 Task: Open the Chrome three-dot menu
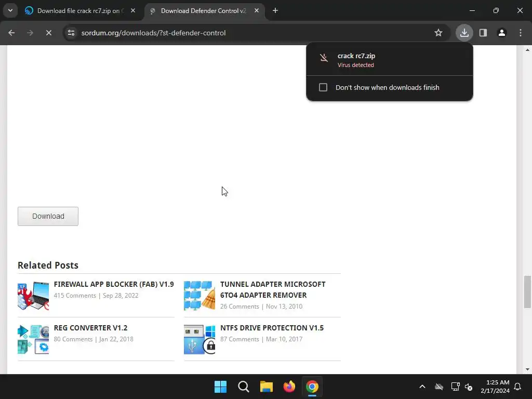coord(521,33)
